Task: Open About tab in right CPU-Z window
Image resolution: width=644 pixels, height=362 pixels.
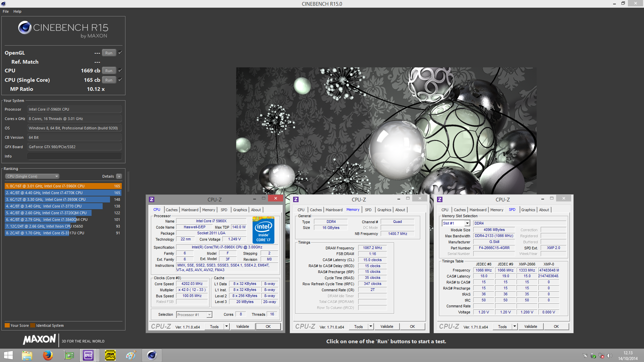Action: [544, 210]
